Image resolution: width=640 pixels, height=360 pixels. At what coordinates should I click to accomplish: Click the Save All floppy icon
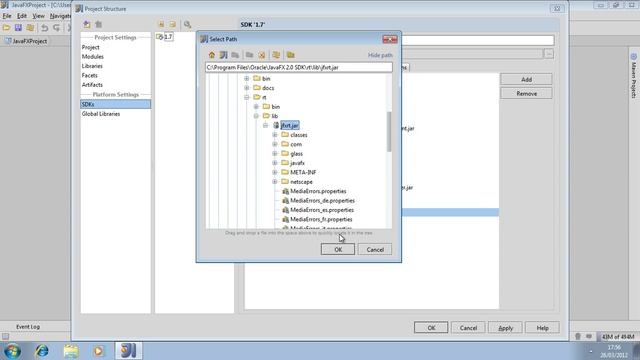click(18, 28)
